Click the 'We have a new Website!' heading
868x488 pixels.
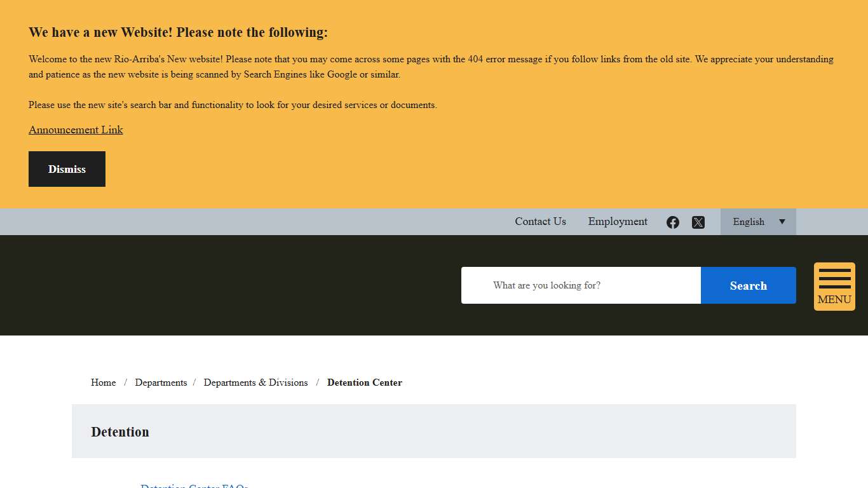tap(178, 32)
